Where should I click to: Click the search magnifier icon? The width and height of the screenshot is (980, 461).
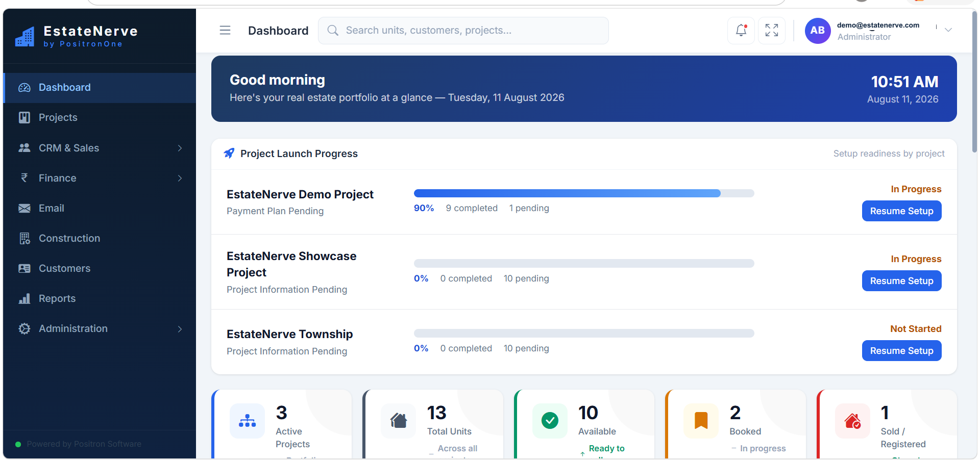(333, 31)
